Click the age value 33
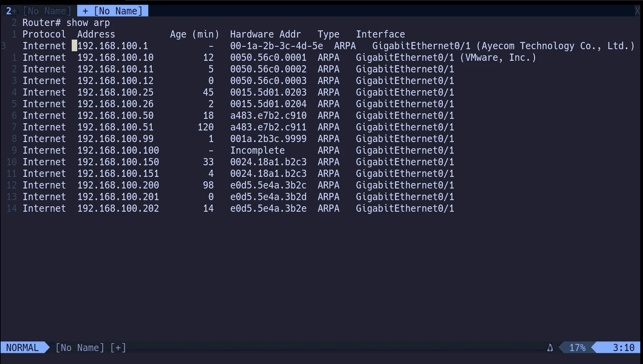Viewport: 643px width, 364px height. pos(208,162)
